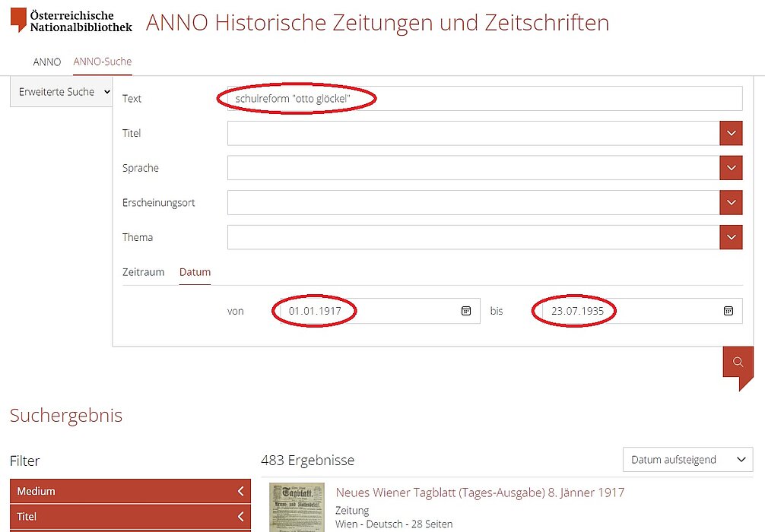The image size is (765, 532).
Task: Focus the Erscheinungsort input field
Action: coord(473,202)
